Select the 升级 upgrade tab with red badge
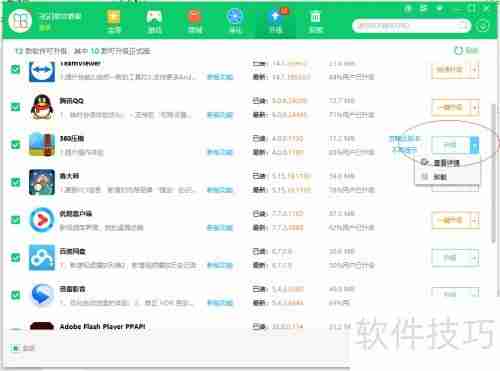This screenshot has width=500, height=371. (x=276, y=21)
